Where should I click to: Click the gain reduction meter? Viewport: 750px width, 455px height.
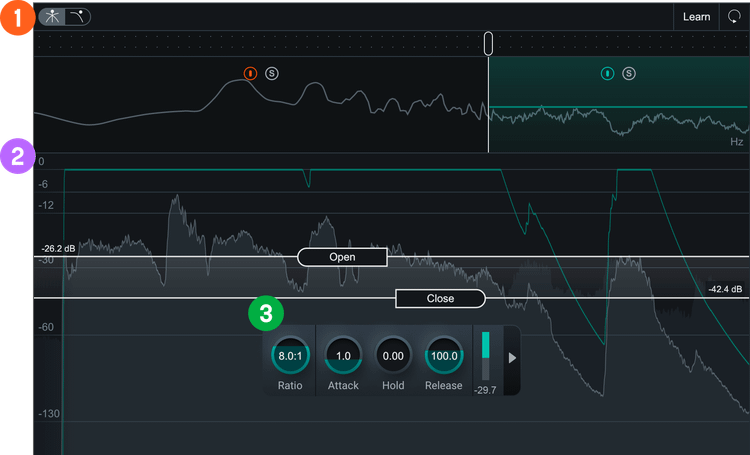click(x=485, y=356)
